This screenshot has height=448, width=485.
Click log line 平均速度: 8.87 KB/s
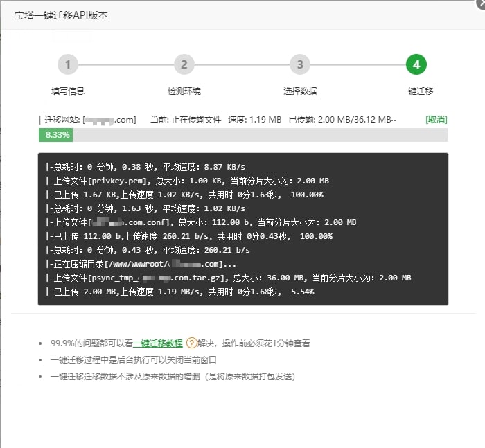(145, 167)
